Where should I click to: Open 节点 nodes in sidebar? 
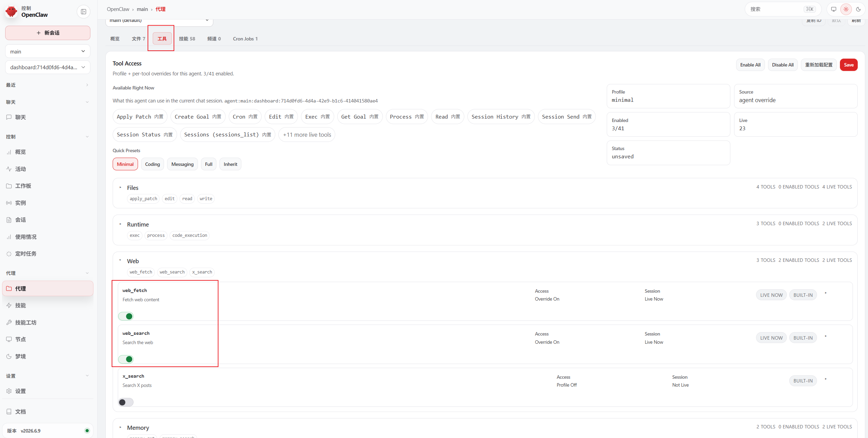click(48, 339)
